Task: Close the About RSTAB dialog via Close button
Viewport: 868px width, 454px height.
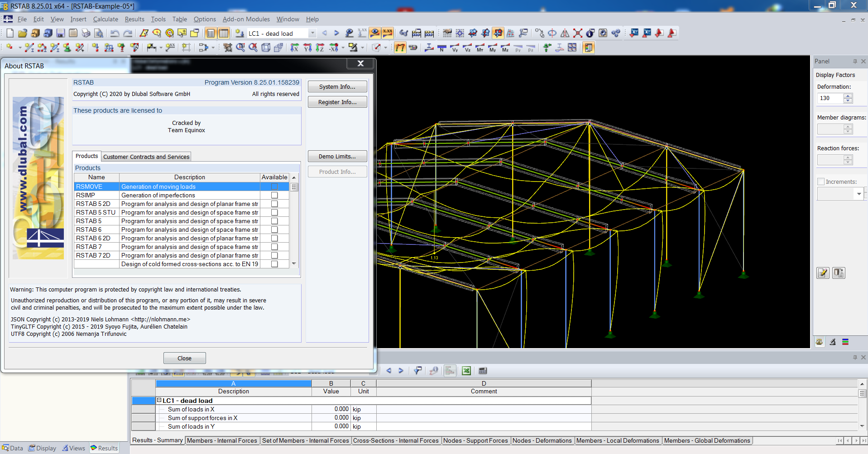Action: click(184, 358)
